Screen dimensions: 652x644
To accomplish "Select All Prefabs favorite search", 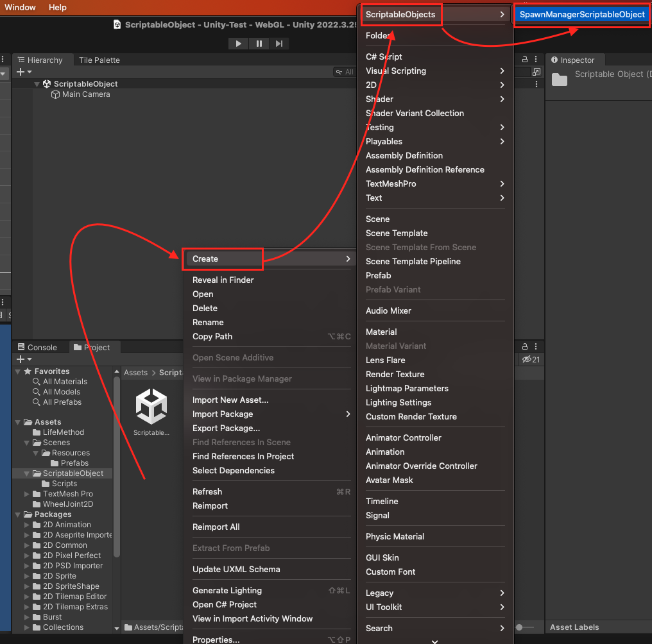I will pos(57,402).
